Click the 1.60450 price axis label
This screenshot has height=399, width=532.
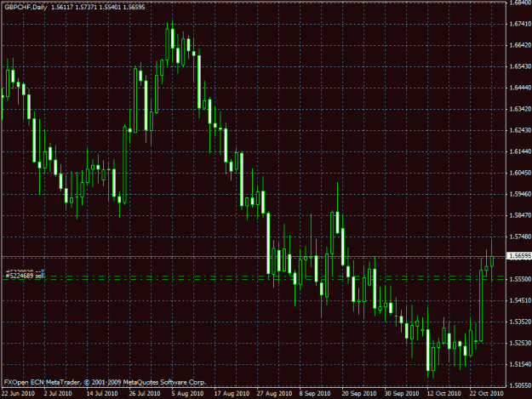click(x=520, y=173)
